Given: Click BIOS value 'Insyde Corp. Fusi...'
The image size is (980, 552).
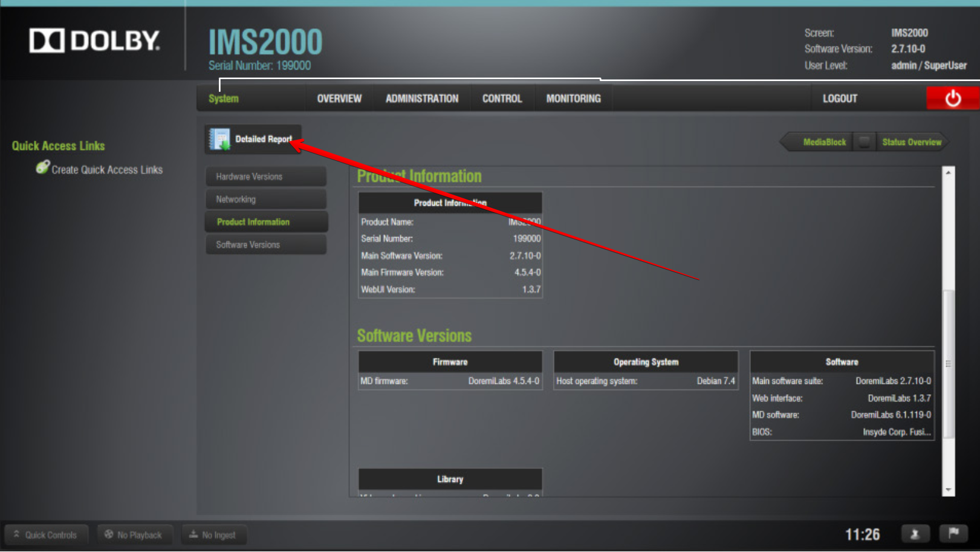Looking at the screenshot, I should pyautogui.click(x=897, y=432).
